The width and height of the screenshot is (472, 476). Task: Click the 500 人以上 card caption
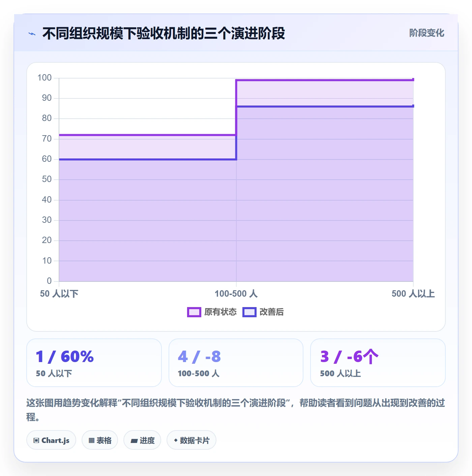point(341,374)
